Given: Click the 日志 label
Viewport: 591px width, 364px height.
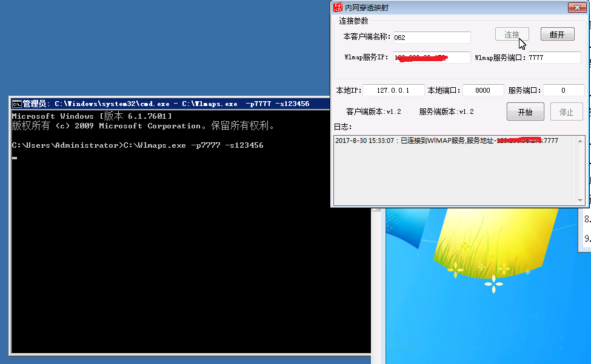Looking at the screenshot, I should pyautogui.click(x=342, y=127).
